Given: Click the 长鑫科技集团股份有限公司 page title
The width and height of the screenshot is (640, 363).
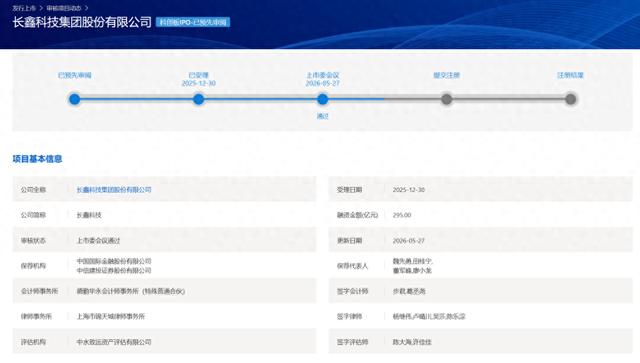Looking at the screenshot, I should [x=82, y=22].
